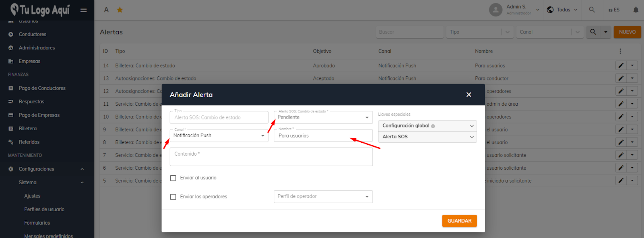Edit alert row 5 with the pencil icon
The height and width of the screenshot is (238, 644).
pyautogui.click(x=621, y=181)
